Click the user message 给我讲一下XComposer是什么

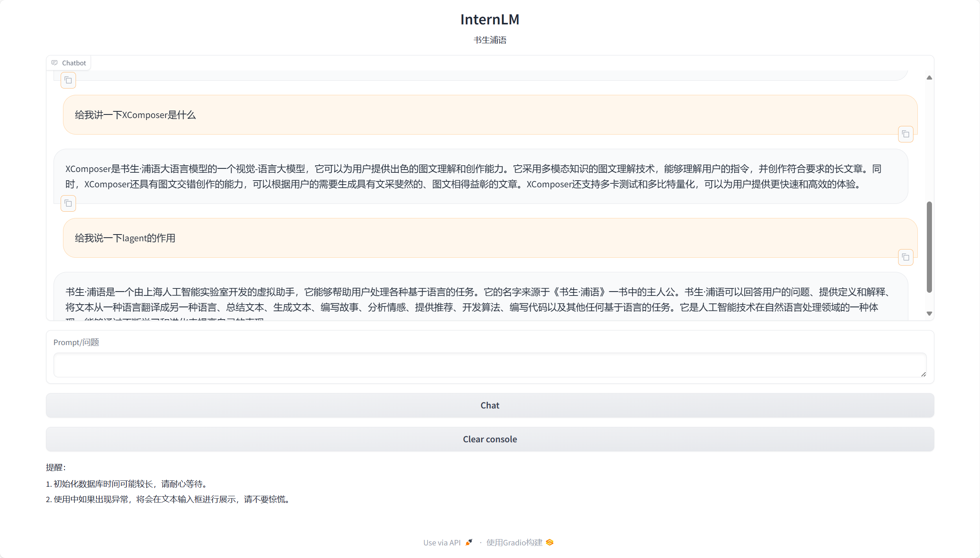coord(135,115)
